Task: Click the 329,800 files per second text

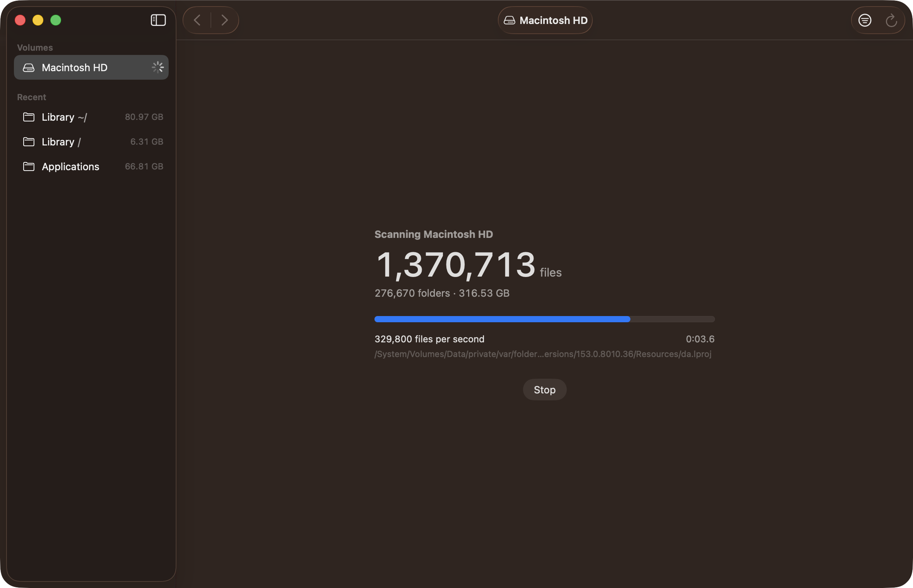Action: (x=429, y=339)
